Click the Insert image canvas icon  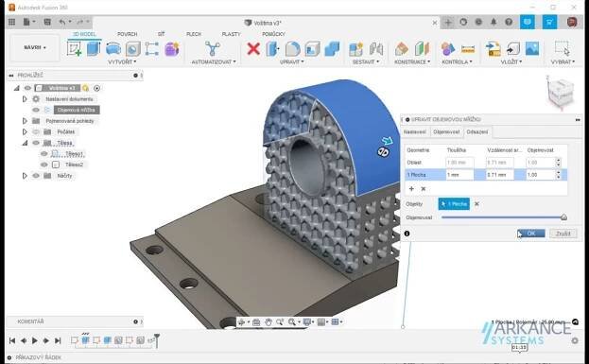pyautogui.click(x=532, y=49)
